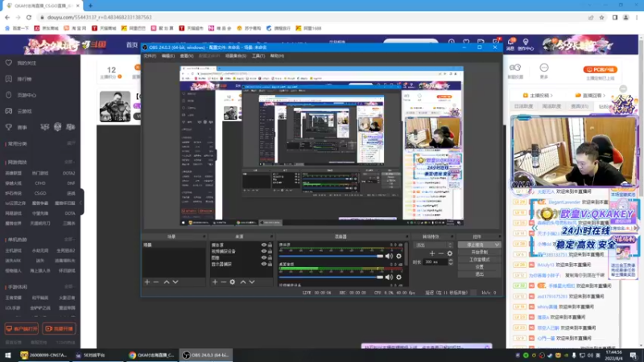
Task: Mute the 桌面音频 mixer channel
Action: point(389,277)
